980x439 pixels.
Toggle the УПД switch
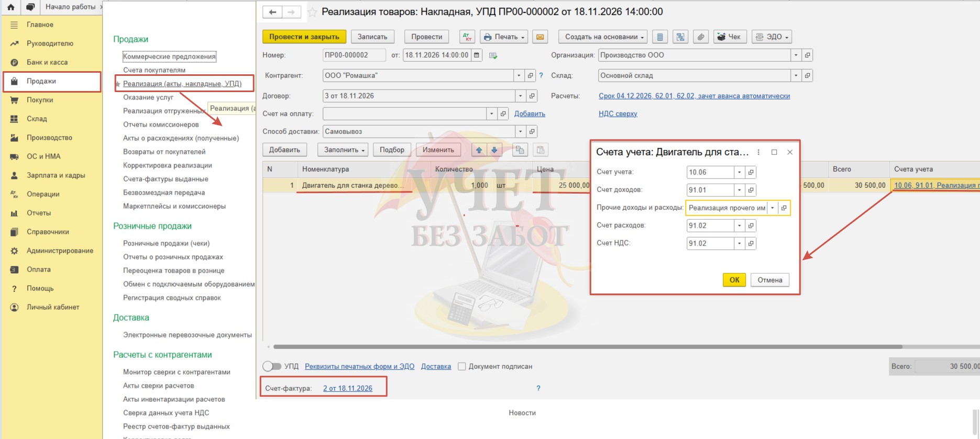[272, 366]
